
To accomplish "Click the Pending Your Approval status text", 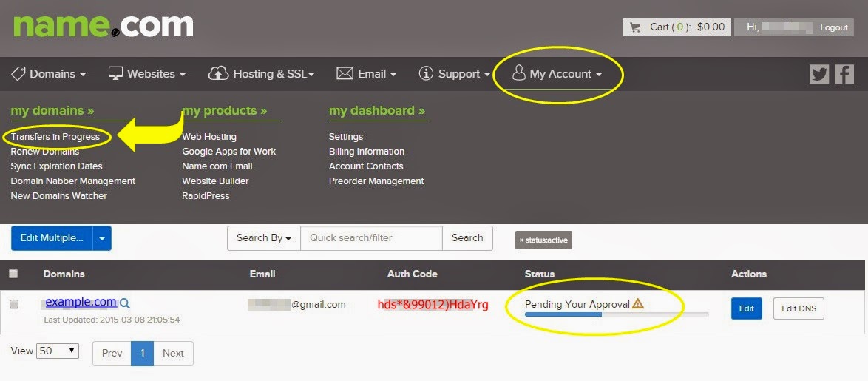I will (x=577, y=304).
